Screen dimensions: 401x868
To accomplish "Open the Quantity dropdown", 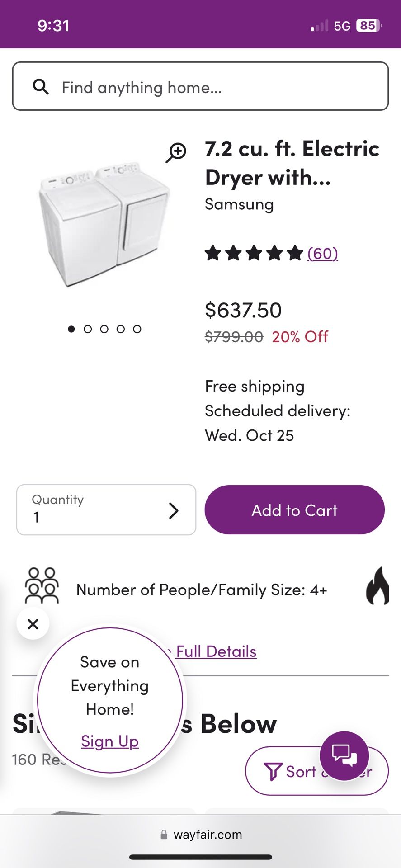I will (x=106, y=510).
